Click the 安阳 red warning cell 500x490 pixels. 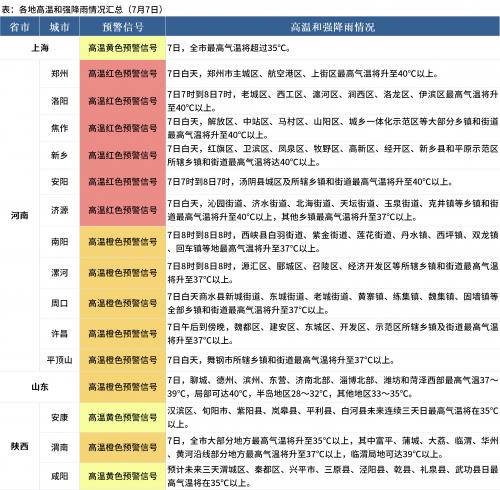[x=123, y=182]
